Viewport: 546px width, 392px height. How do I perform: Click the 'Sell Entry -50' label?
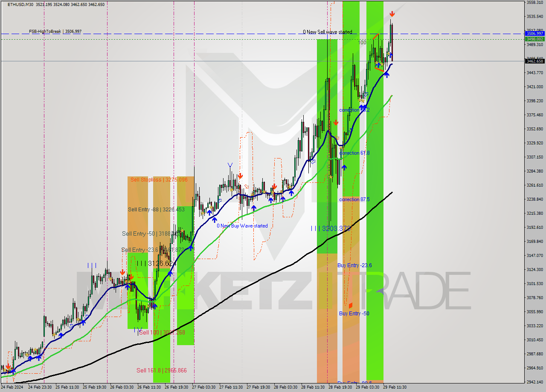pyautogui.click(x=138, y=234)
